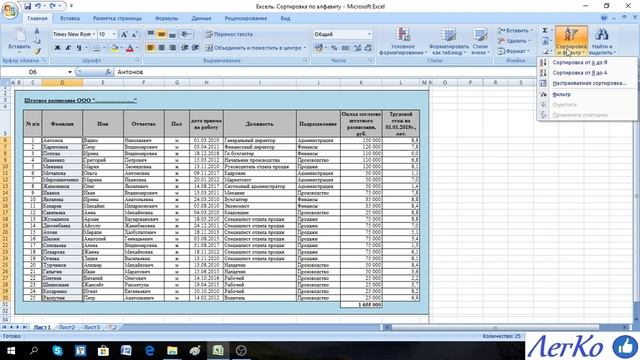The width and height of the screenshot is (640, 360).
Task: Toggle align text left
Action: click(151, 48)
